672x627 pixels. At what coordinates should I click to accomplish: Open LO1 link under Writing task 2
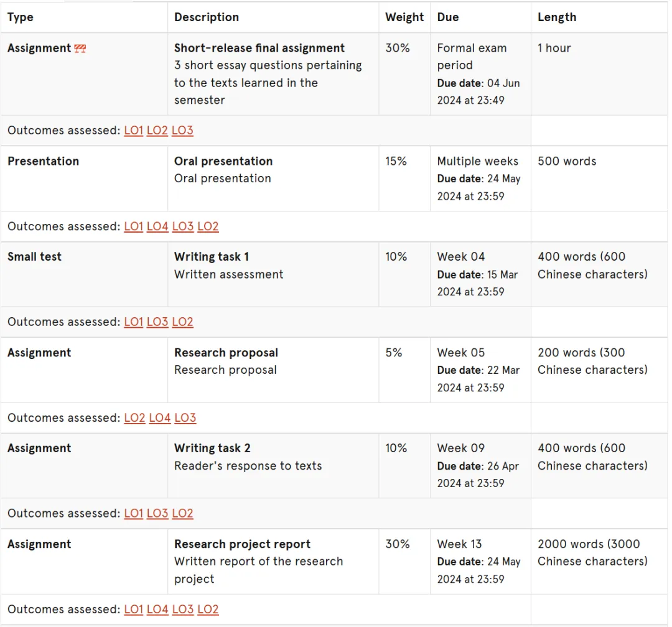click(x=133, y=513)
